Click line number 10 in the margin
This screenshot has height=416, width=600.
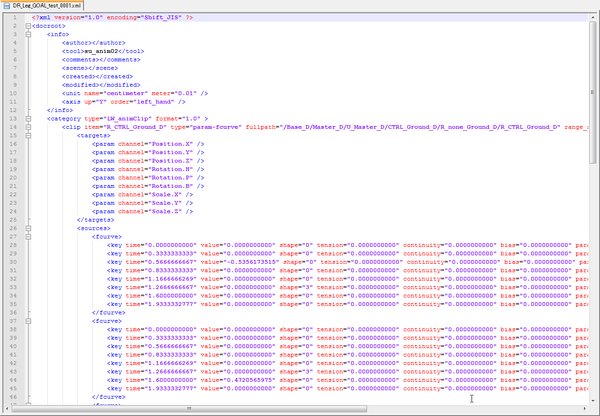(13, 93)
